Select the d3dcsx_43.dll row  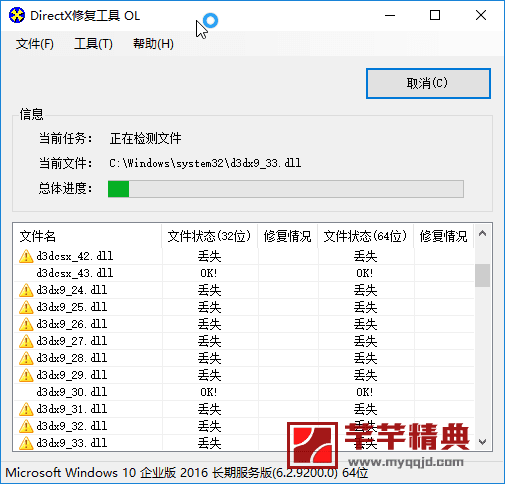point(244,273)
